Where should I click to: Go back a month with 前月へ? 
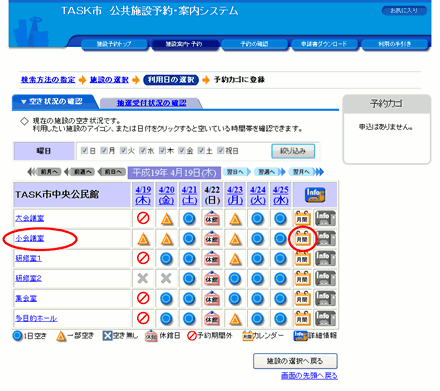click(44, 172)
